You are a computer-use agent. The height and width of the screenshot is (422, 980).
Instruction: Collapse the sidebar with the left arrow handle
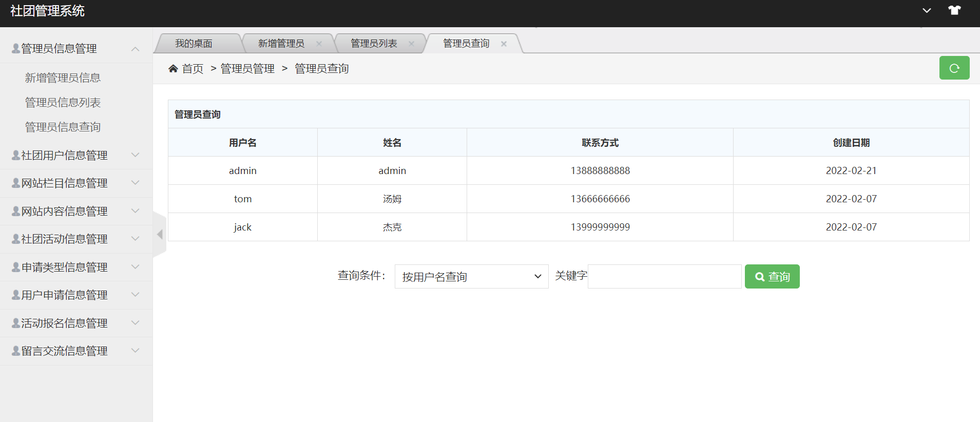click(x=160, y=235)
